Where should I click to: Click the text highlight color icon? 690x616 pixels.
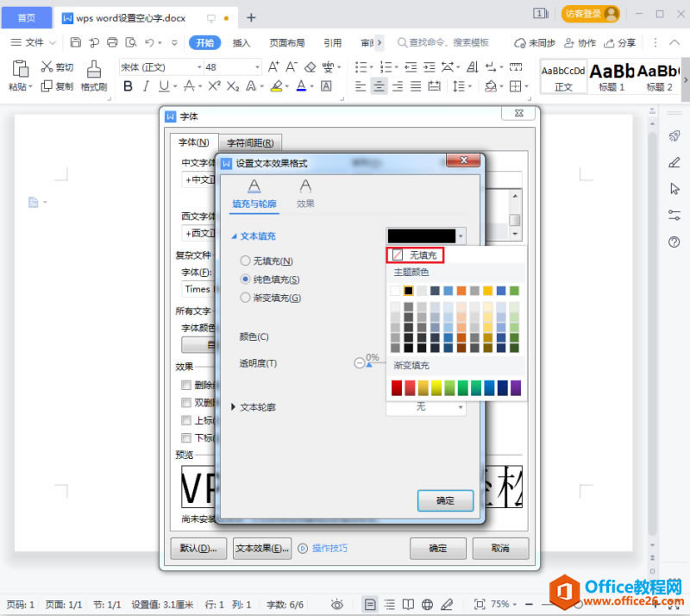[x=277, y=86]
